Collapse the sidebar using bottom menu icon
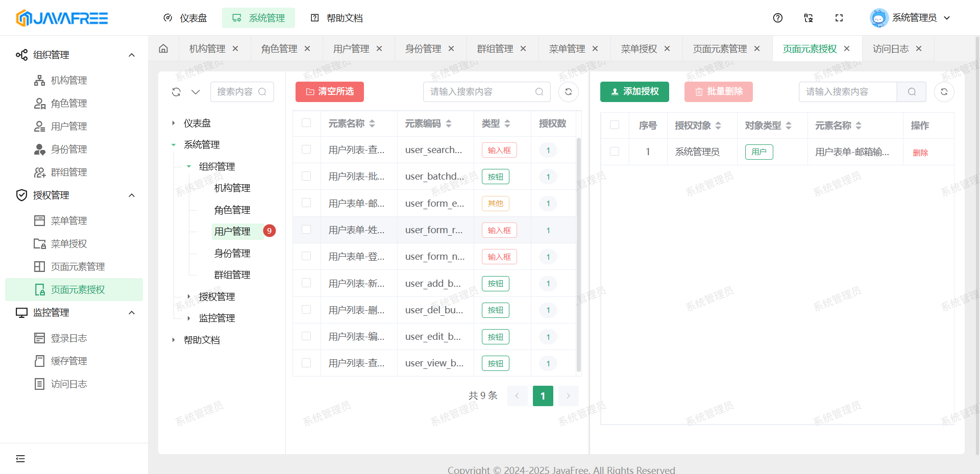980x474 pixels. (x=20, y=458)
